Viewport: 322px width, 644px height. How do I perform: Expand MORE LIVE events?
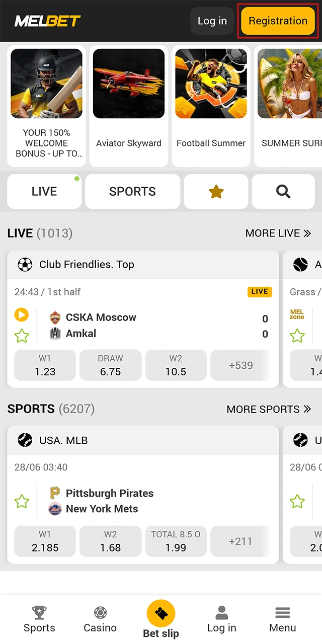click(x=279, y=233)
